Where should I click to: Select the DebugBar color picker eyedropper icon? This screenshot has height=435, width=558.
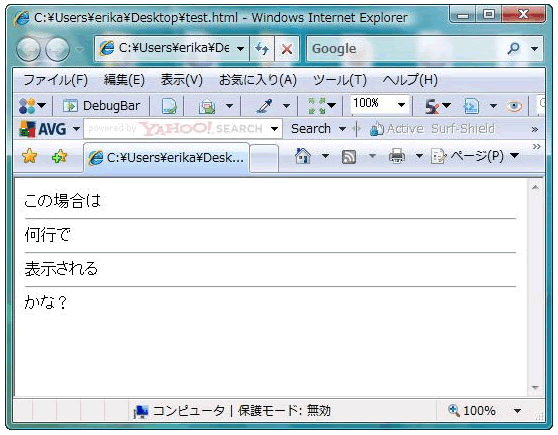(x=265, y=106)
